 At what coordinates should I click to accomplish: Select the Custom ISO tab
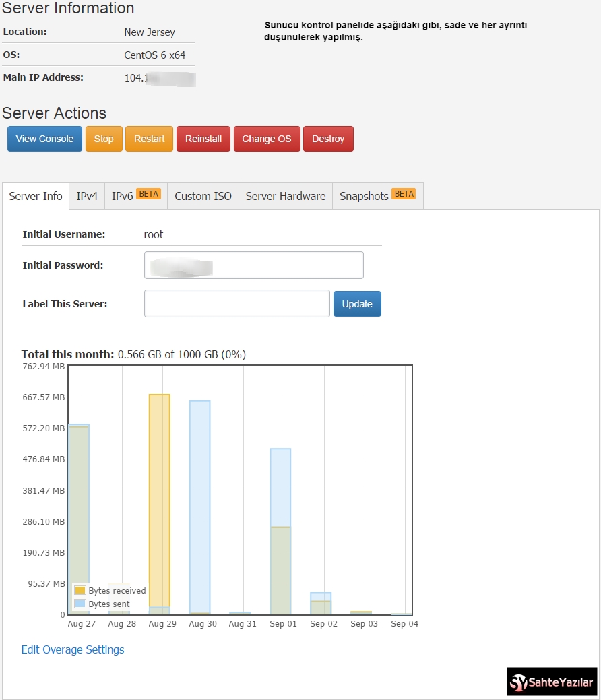(x=203, y=196)
